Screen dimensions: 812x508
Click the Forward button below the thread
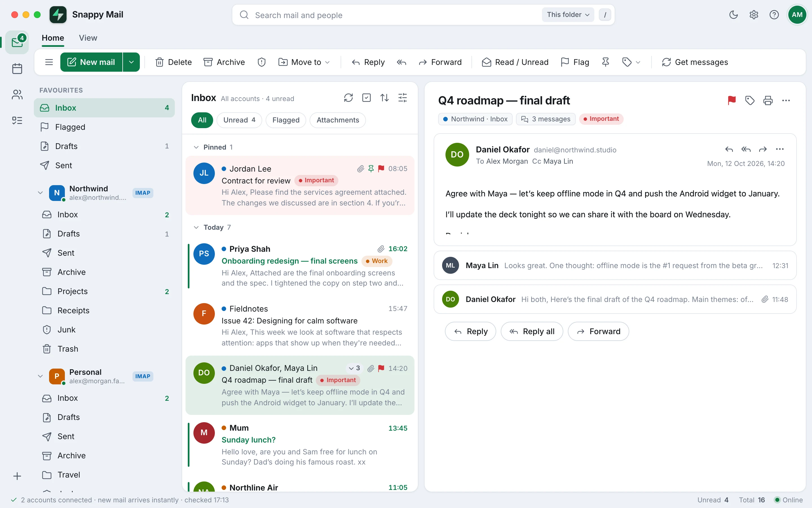click(598, 331)
